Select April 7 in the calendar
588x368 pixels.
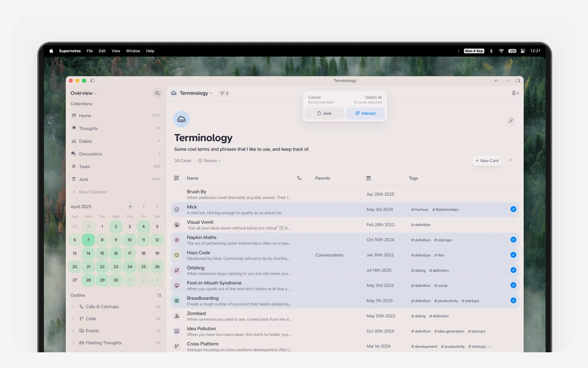pos(88,240)
